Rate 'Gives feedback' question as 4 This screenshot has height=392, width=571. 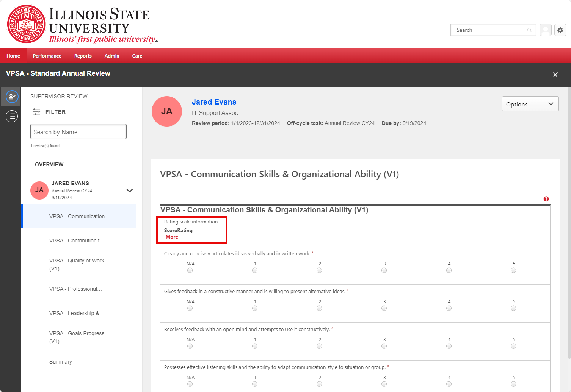click(449, 308)
